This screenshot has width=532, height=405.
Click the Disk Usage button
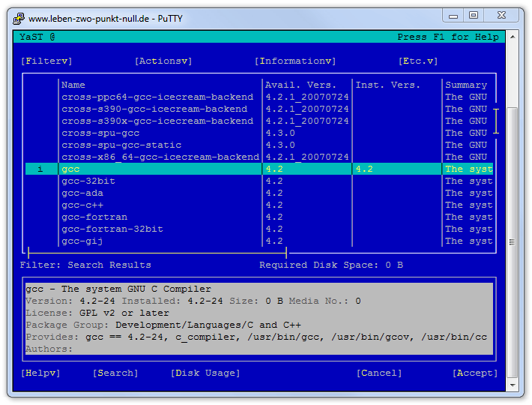[205, 373]
